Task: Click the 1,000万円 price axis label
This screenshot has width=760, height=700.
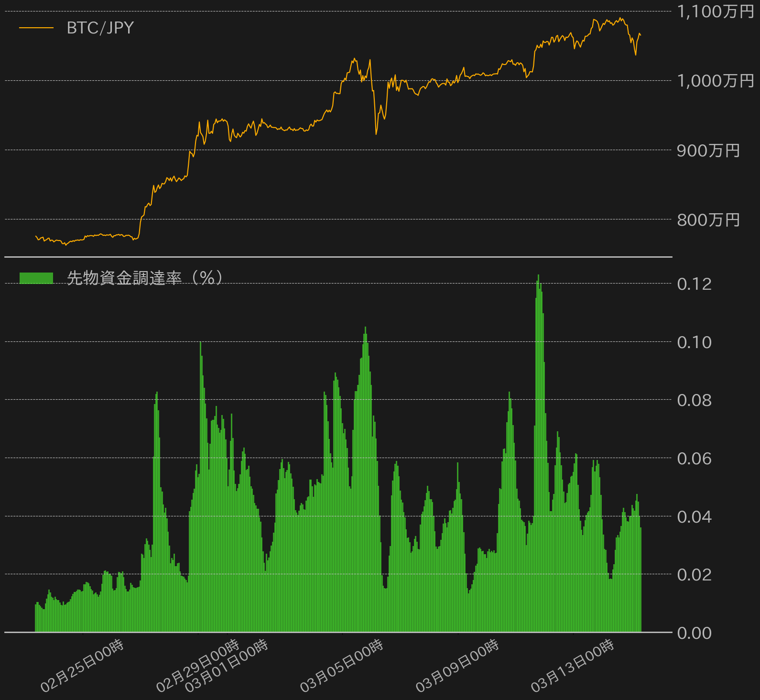Action: (x=715, y=81)
